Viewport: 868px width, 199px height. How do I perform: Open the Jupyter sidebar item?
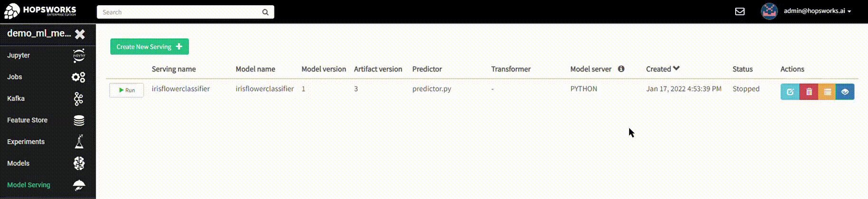48,55
